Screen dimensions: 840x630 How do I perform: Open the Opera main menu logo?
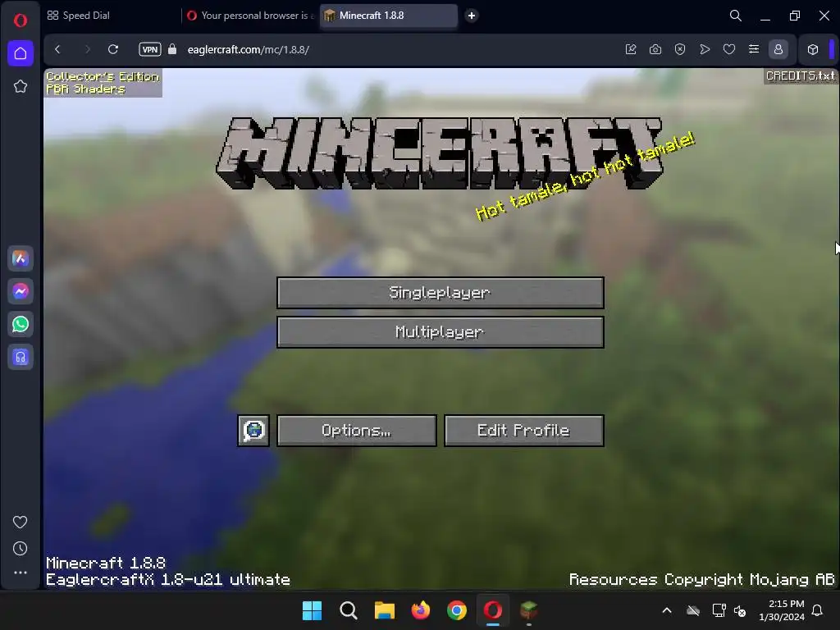pos(21,21)
